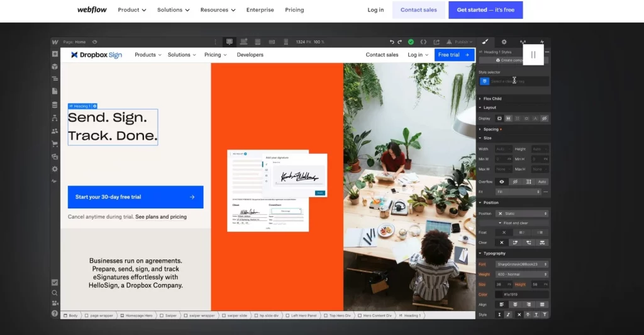Open the Ecommerce cart panel

click(x=55, y=144)
